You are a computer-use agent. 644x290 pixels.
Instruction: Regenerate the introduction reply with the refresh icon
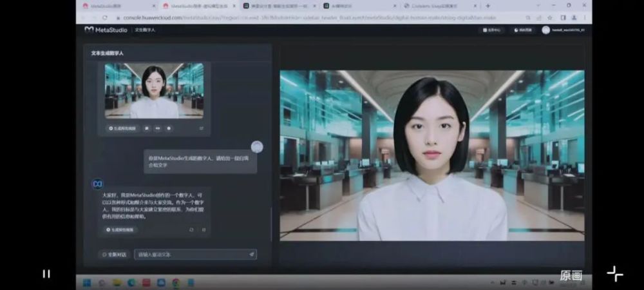pos(191,229)
